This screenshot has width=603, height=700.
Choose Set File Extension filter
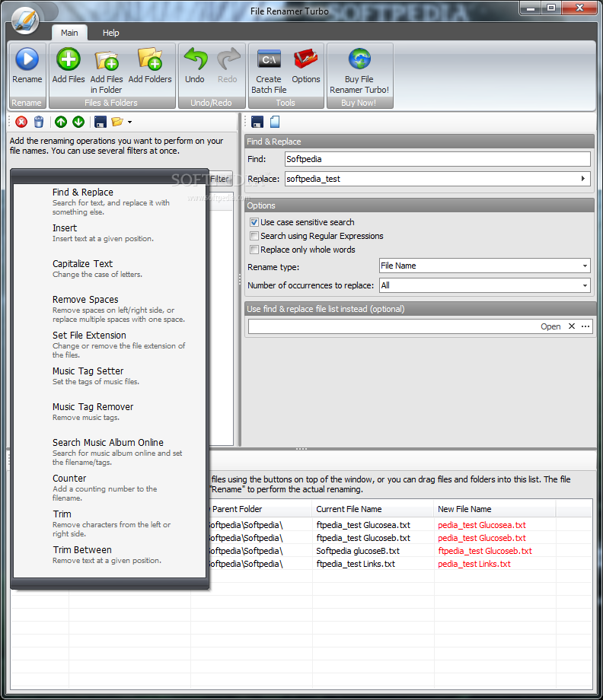tap(110, 345)
